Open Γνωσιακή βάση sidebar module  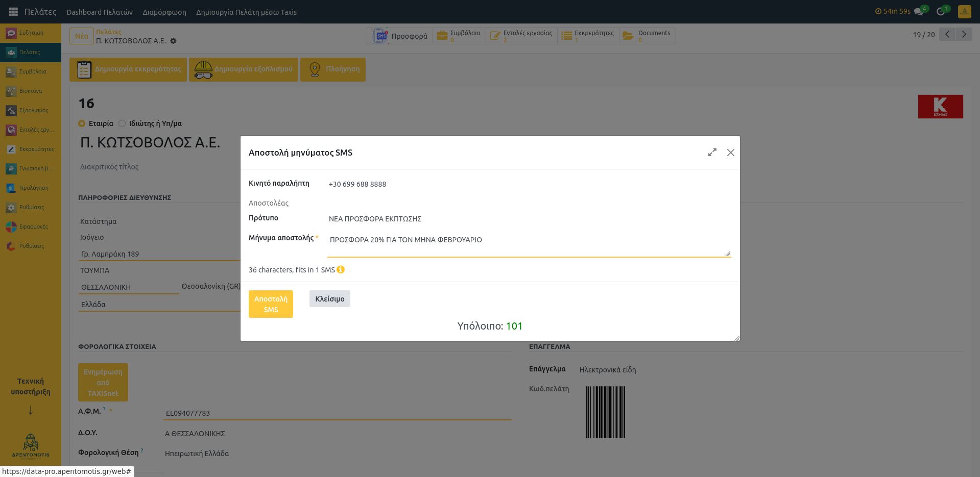[x=31, y=168]
